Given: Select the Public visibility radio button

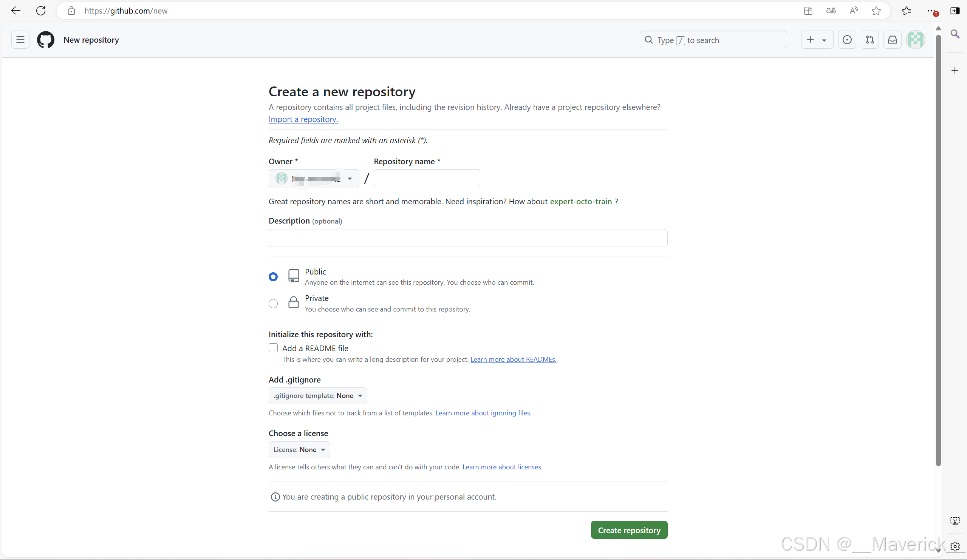Looking at the screenshot, I should (x=273, y=277).
